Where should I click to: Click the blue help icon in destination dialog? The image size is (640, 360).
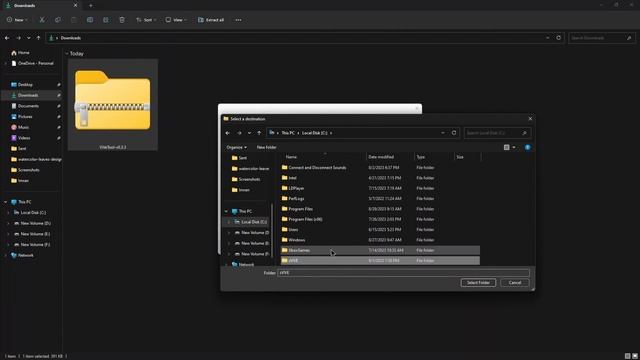click(x=527, y=147)
